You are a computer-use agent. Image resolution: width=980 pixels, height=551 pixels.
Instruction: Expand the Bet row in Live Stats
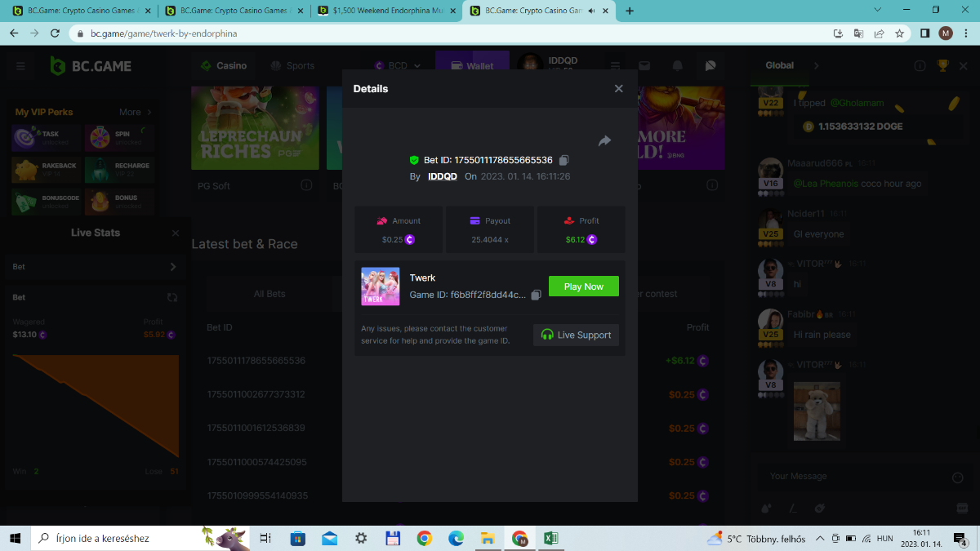pos(172,267)
